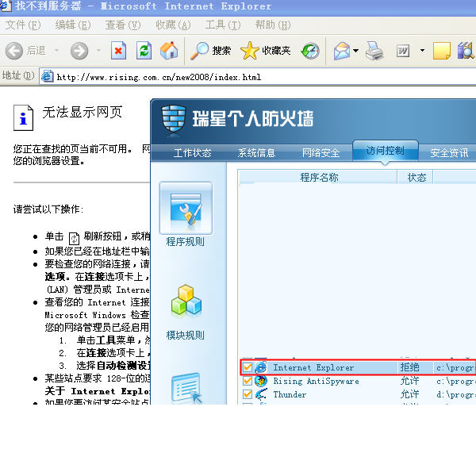Click the address bar URL field

[x=258, y=77]
